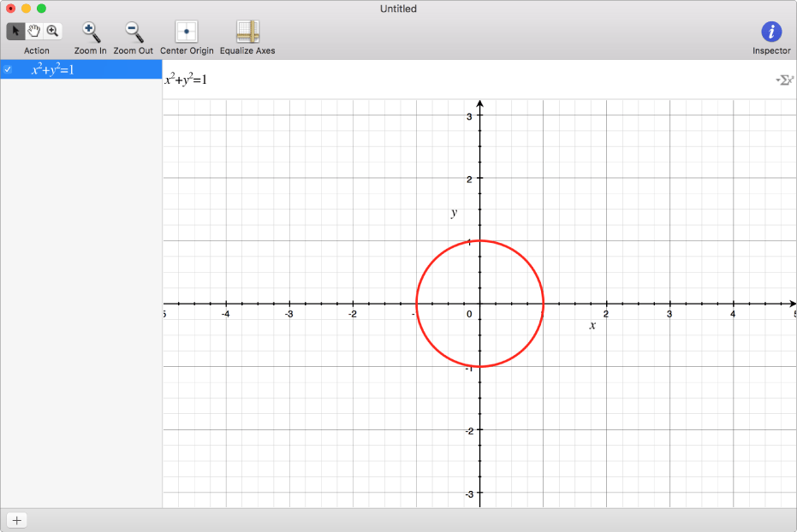Screen dimensions: 797x532
Task: Click the Action toolbar label
Action: coord(37,50)
